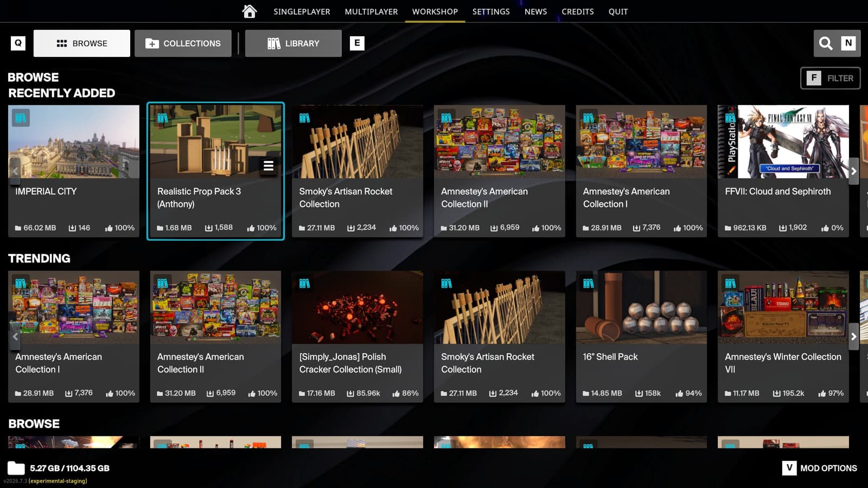Click library icon on 16" Shell Pack card

point(588,283)
